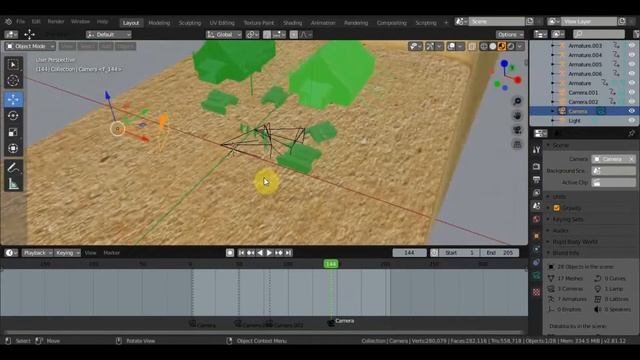
Task: Open the Object Mode dropdown
Action: [x=30, y=47]
